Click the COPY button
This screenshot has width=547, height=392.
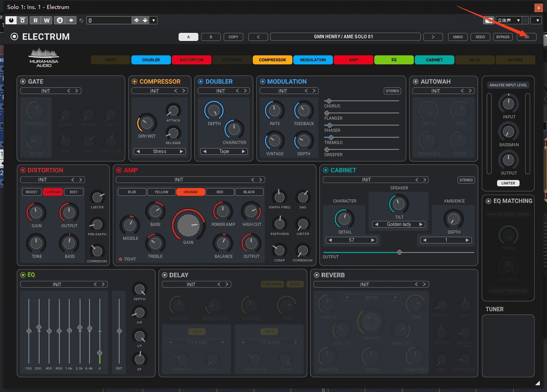pyautogui.click(x=233, y=37)
